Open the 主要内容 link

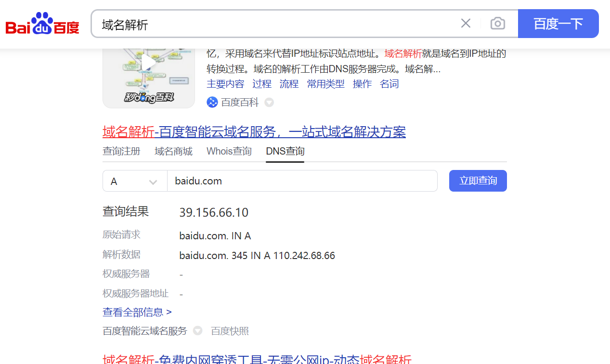225,84
